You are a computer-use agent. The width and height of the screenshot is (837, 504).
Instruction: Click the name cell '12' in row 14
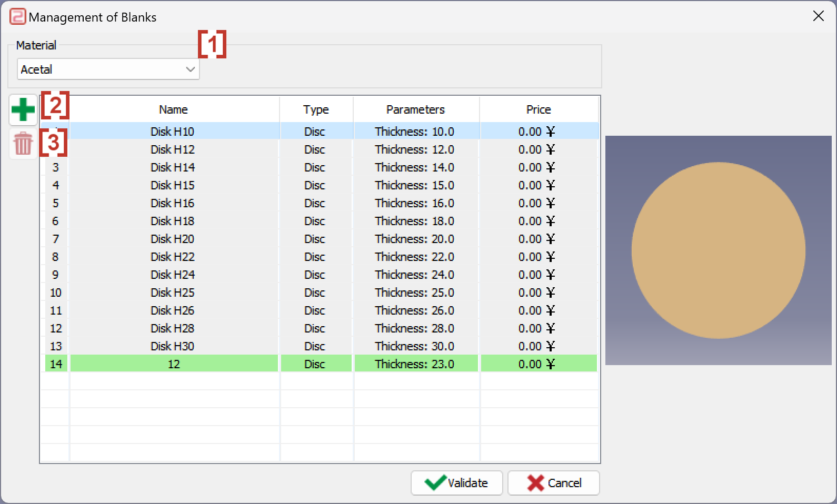174,364
